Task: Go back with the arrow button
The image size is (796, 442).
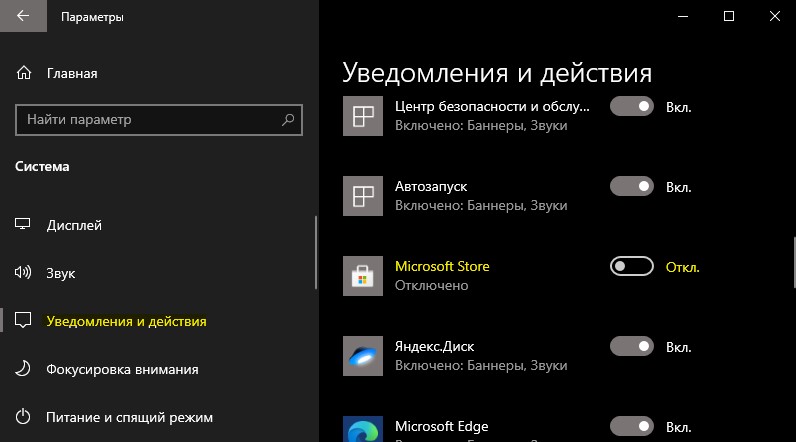Action: [23, 16]
